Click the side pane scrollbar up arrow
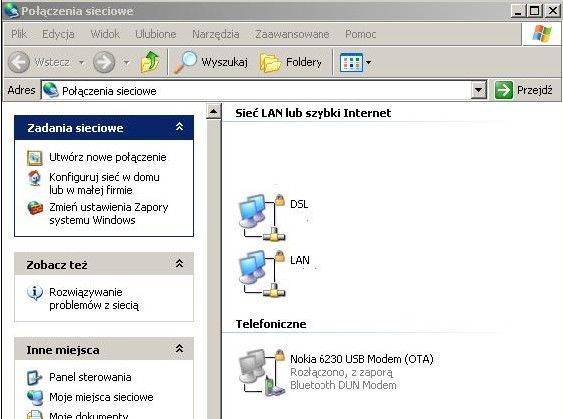 click(213, 112)
